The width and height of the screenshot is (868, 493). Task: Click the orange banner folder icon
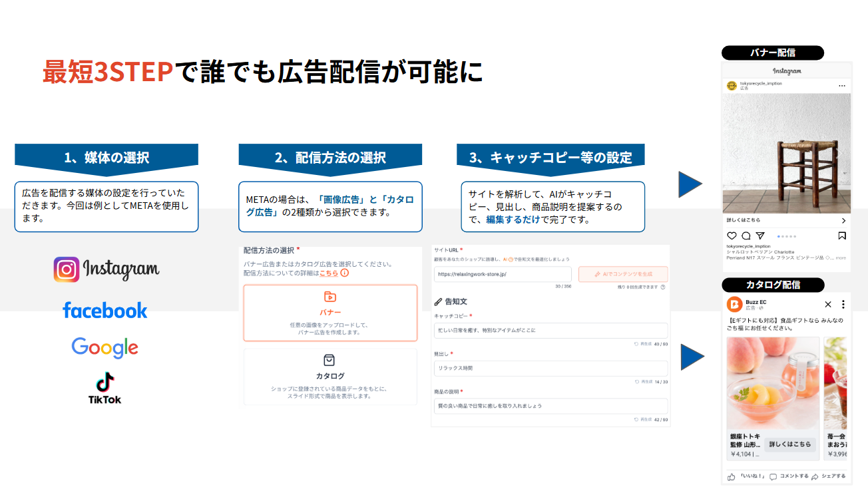(x=330, y=297)
